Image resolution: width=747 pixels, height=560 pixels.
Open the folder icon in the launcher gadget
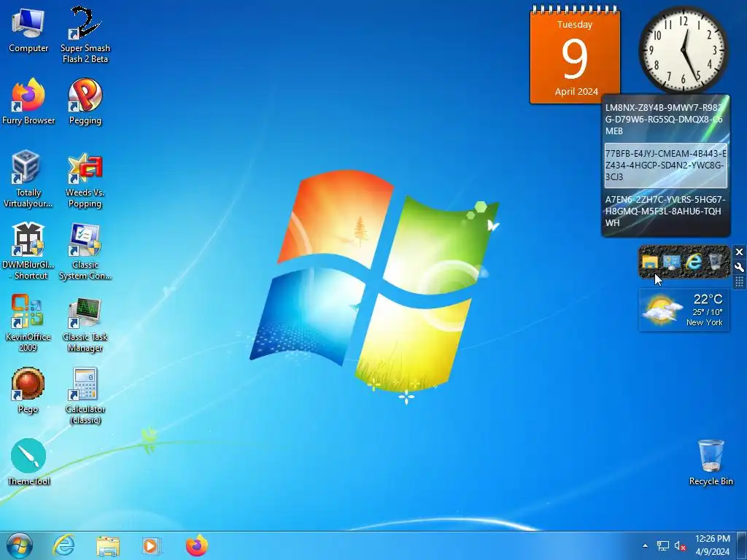650,262
